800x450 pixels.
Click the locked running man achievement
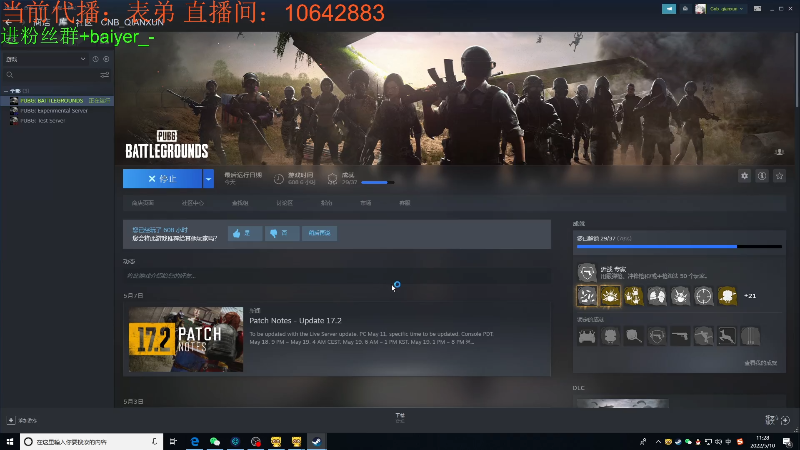click(x=704, y=336)
